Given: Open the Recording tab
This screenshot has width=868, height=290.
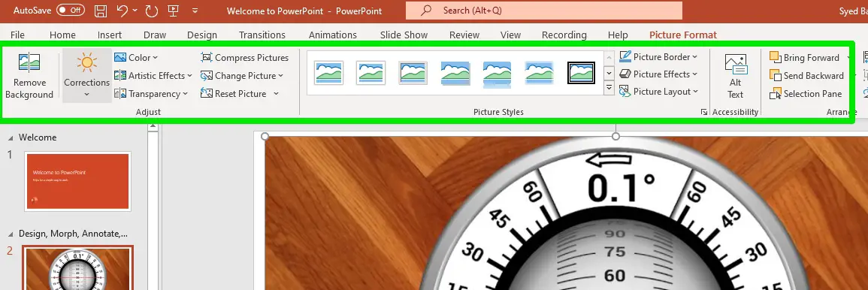Looking at the screenshot, I should (564, 35).
